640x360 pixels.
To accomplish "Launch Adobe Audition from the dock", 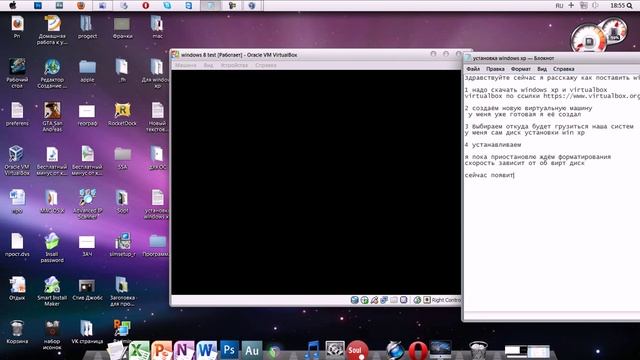I will tap(251, 350).
